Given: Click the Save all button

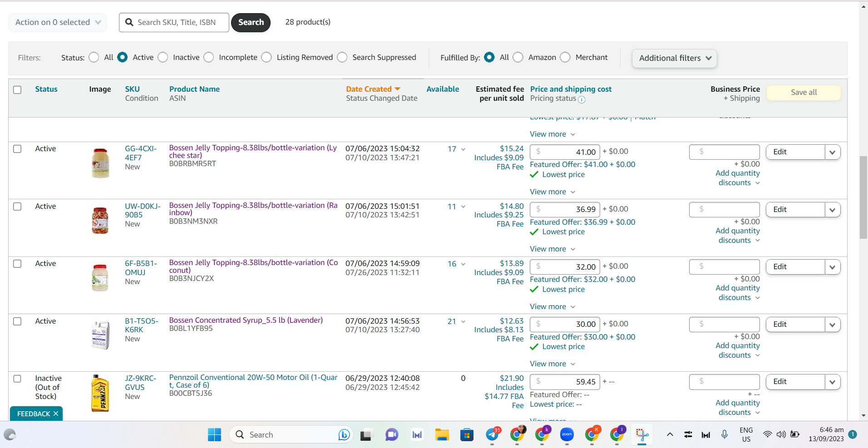Looking at the screenshot, I should coord(804,92).
